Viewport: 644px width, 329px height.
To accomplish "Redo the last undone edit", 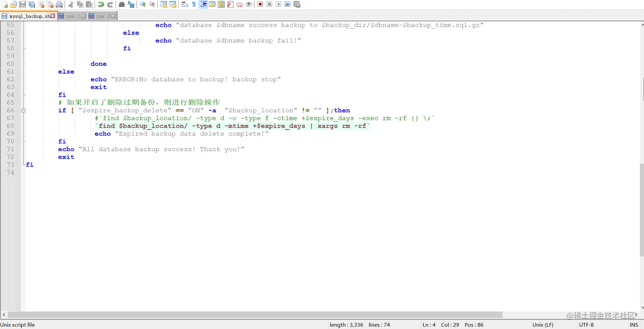I will (x=110, y=4).
